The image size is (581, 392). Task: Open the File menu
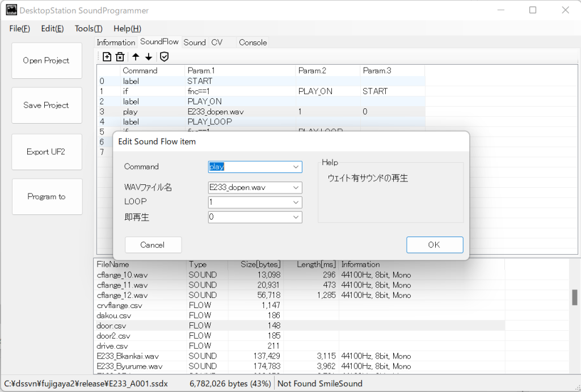click(20, 29)
